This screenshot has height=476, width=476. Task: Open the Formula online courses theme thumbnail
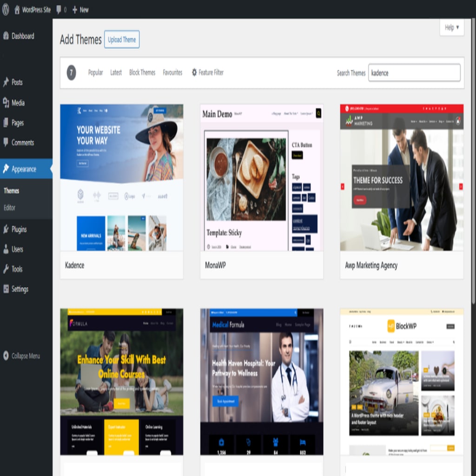121,382
